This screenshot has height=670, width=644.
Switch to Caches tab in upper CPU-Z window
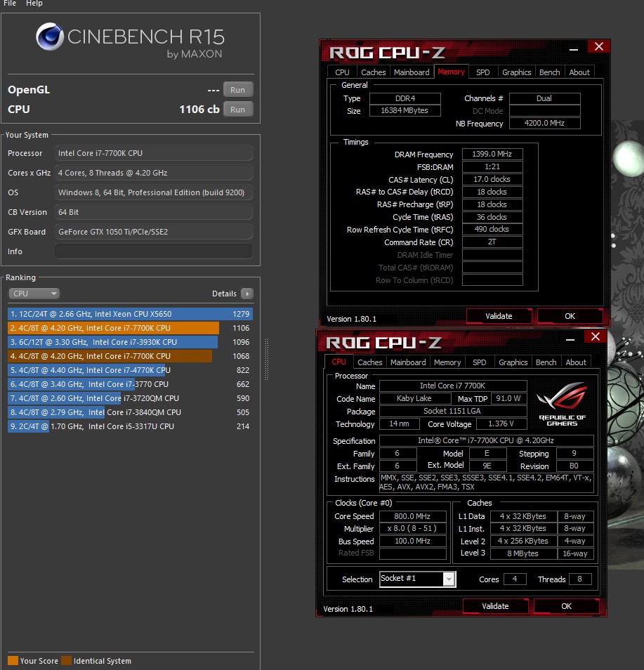373,72
